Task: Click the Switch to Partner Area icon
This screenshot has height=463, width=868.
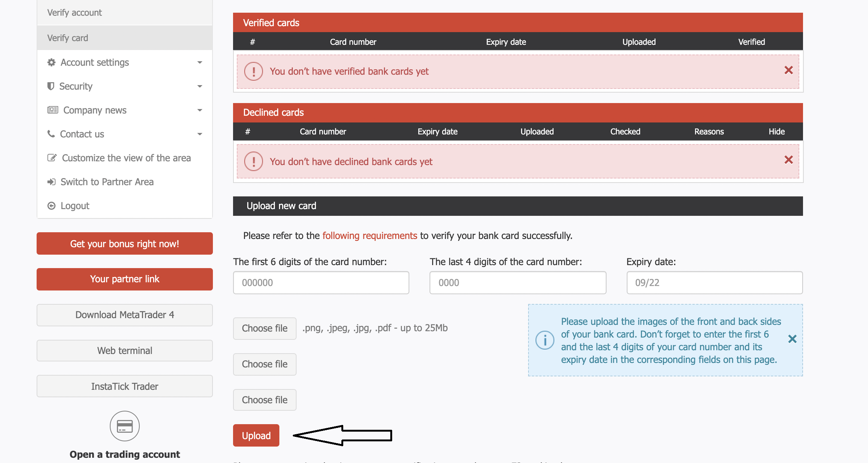Action: 52,182
